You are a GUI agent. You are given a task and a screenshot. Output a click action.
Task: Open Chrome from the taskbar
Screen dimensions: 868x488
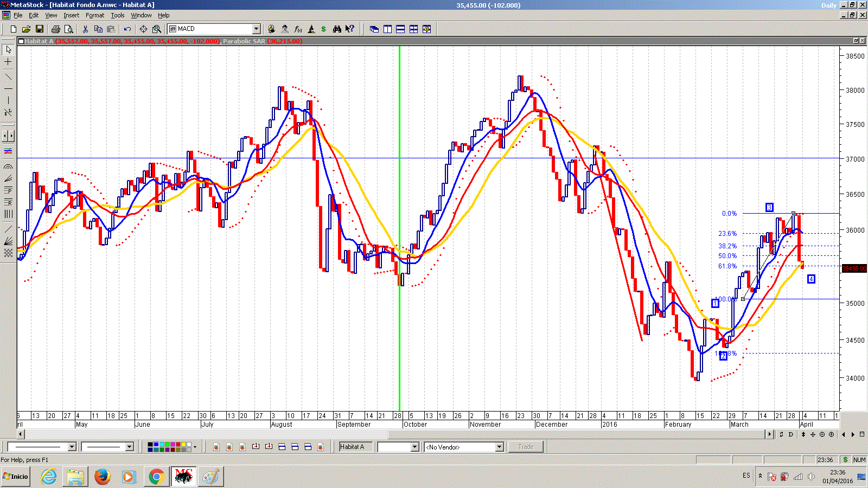(x=156, y=477)
